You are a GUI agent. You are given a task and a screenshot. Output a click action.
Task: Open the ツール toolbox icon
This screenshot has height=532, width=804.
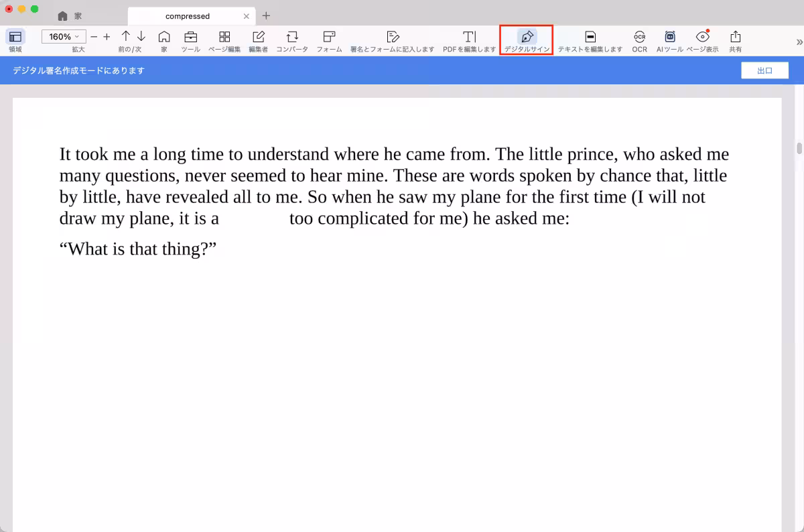[x=190, y=37]
